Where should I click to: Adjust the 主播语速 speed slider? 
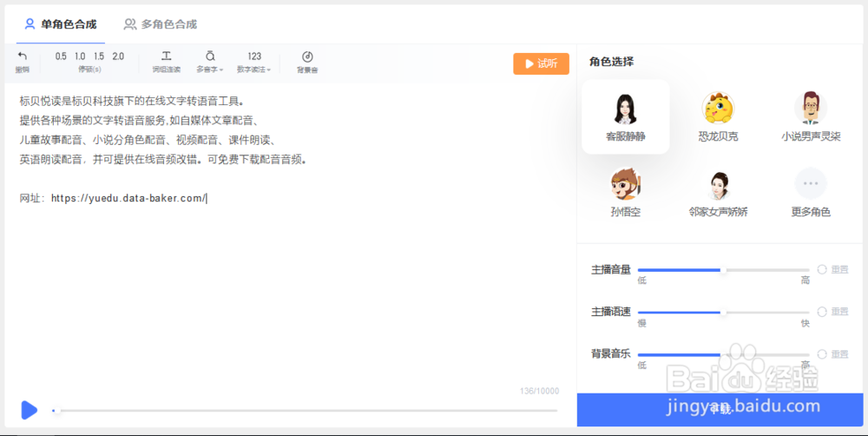click(724, 313)
